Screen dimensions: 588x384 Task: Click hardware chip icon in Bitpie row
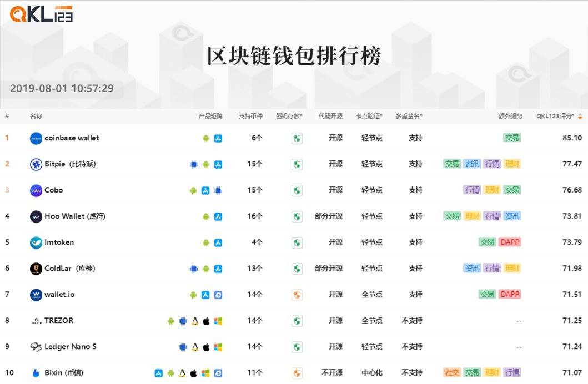point(193,164)
